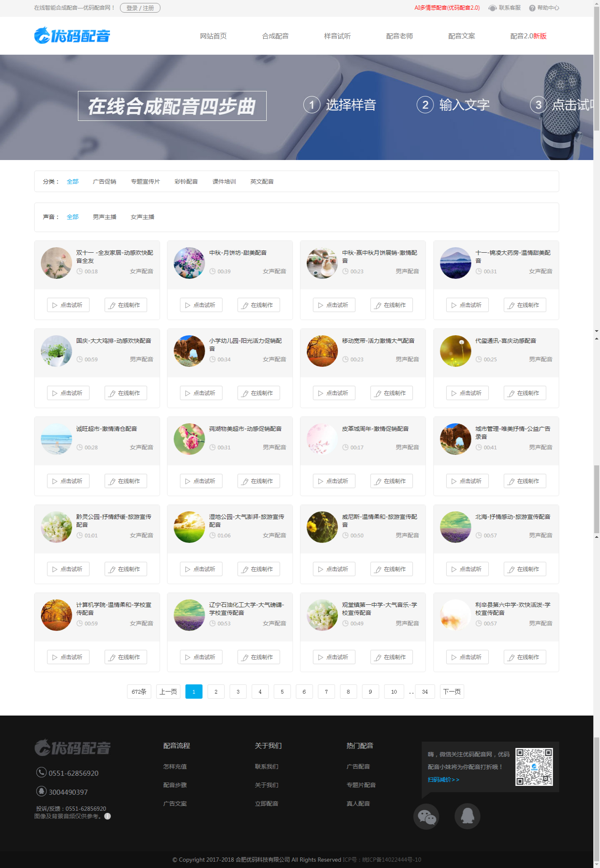Click the WeChat icon in footer
The height and width of the screenshot is (868, 600).
[x=426, y=817]
